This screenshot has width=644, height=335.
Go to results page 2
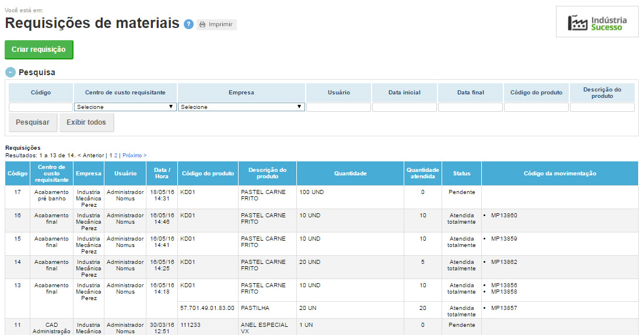tap(116, 156)
